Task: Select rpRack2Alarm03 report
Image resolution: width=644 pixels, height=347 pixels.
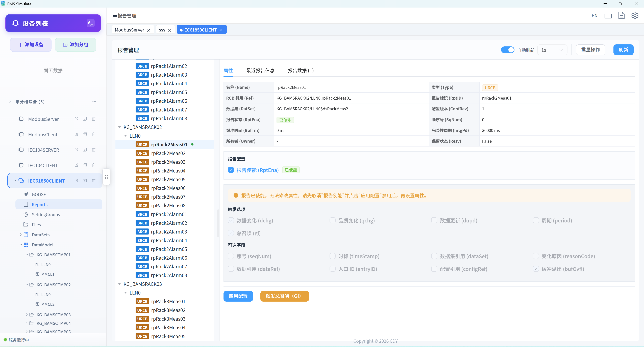Action: [169, 232]
